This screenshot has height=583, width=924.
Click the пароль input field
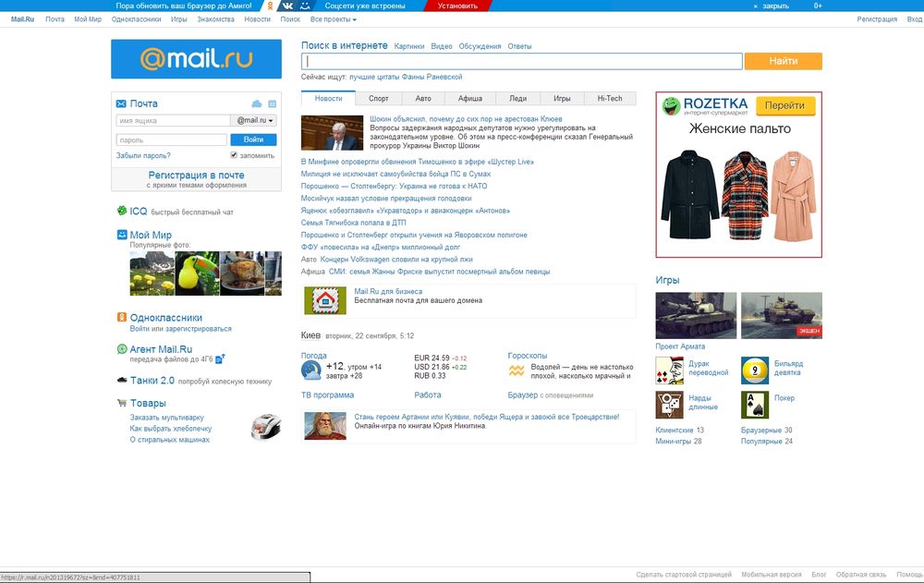tap(172, 140)
